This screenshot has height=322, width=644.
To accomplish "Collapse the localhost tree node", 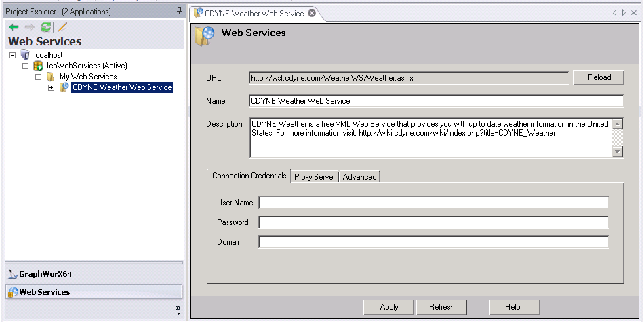I will point(13,55).
